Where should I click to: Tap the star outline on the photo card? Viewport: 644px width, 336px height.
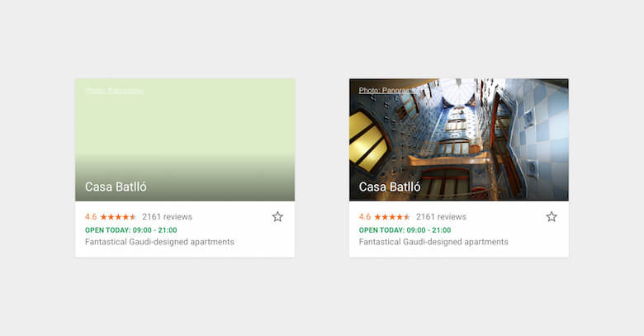(x=552, y=216)
